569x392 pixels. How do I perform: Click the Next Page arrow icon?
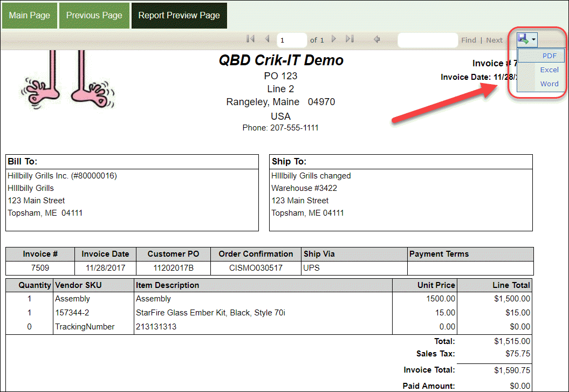[333, 39]
